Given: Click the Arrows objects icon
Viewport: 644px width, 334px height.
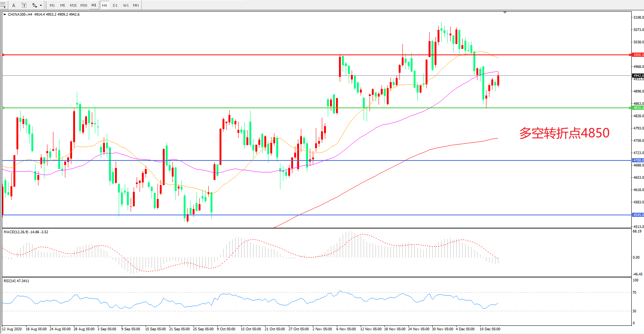Looking at the screenshot, I should point(35,5).
